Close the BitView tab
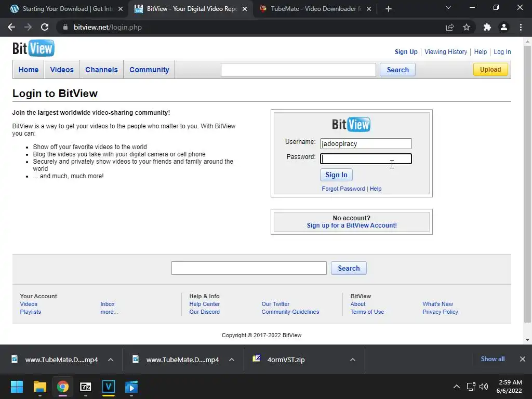 245,9
